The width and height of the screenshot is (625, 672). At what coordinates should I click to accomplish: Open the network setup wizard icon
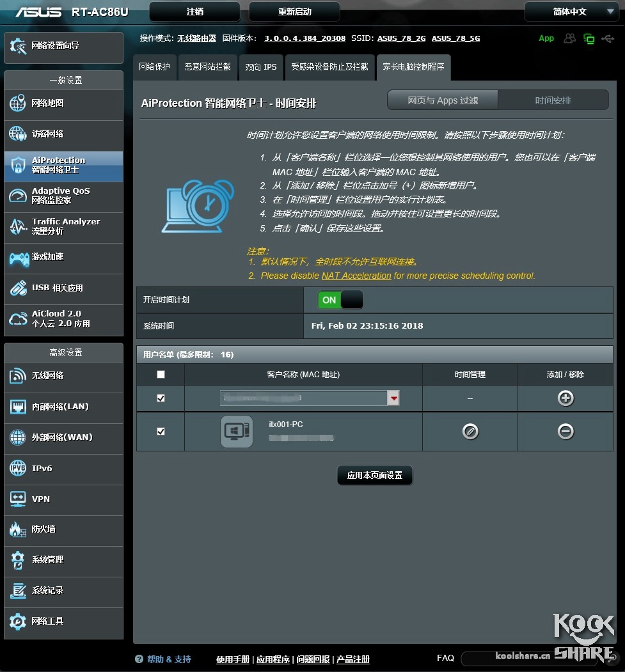coord(18,46)
